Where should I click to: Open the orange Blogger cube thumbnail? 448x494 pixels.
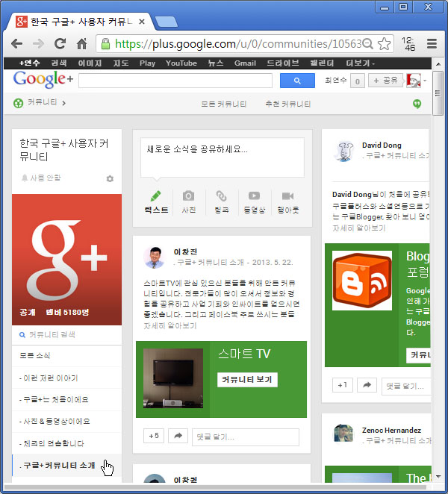362,281
